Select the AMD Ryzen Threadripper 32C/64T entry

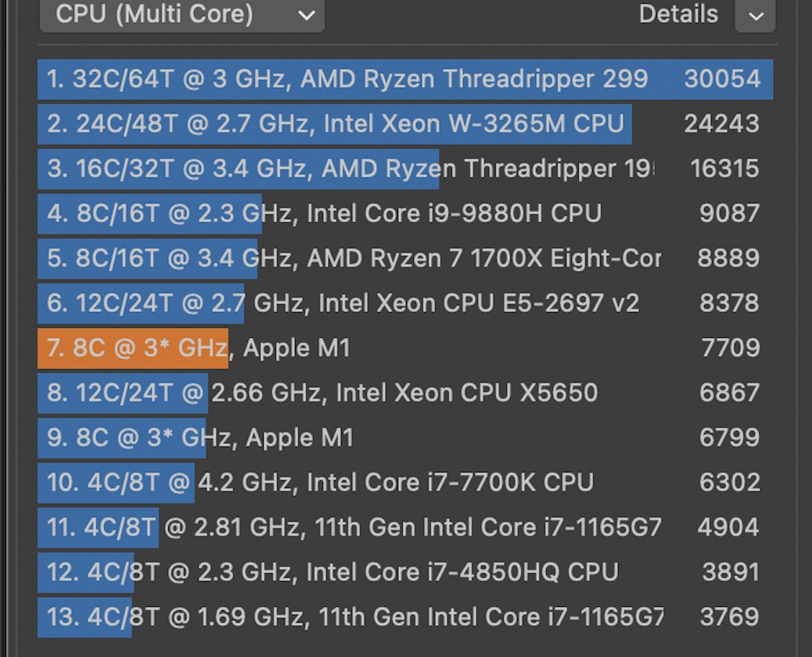coord(347,79)
